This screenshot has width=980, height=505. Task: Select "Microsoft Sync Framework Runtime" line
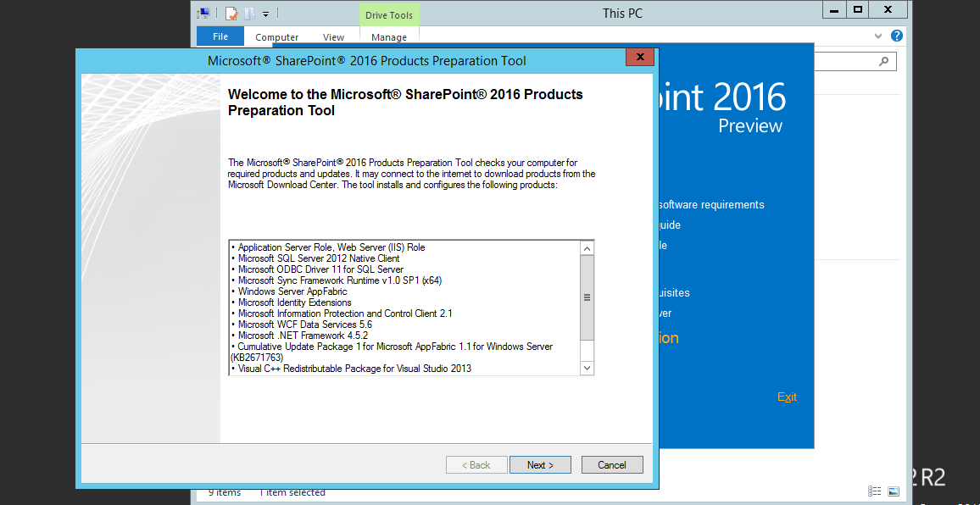pyautogui.click(x=337, y=280)
